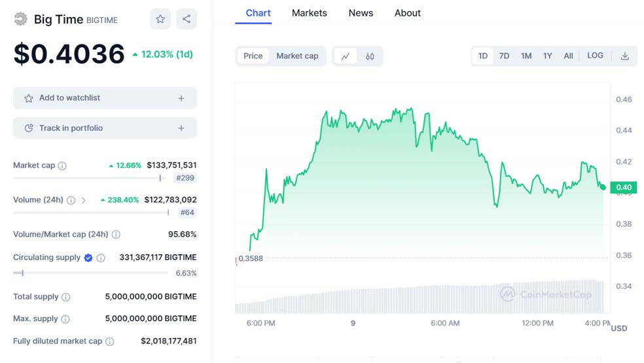Click the 0.40 current price label
This screenshot has width=644, height=363.
[623, 187]
